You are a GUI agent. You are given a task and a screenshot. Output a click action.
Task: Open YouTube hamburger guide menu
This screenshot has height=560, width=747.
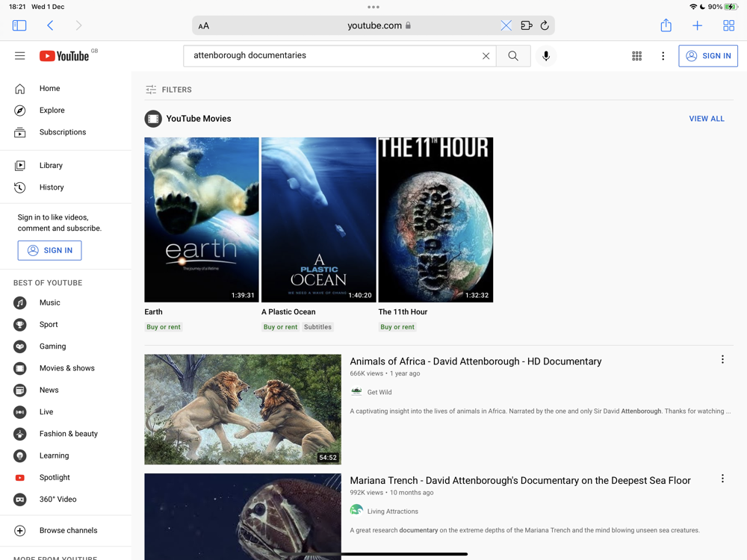[x=20, y=56]
